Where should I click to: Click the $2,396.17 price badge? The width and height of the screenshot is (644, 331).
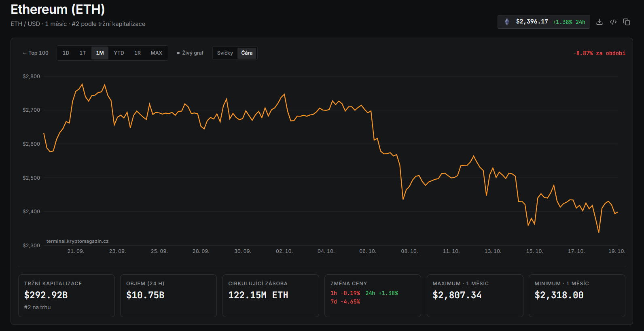[x=544, y=22]
